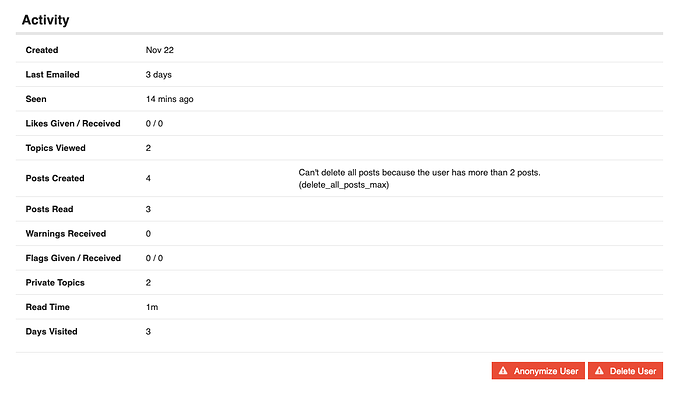Click the Posts Read value 3
Viewport: 690px width, 405px height.
tap(148, 209)
